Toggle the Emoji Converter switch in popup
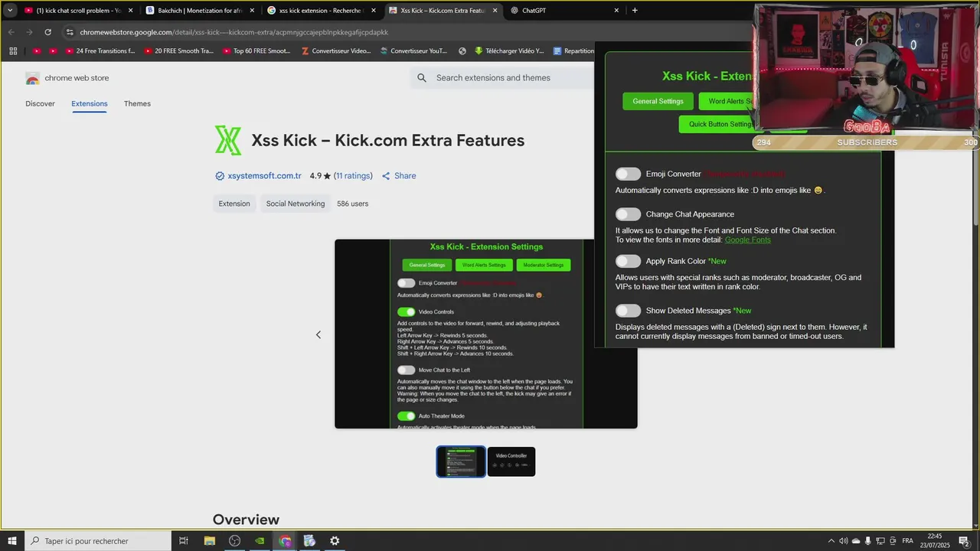 (x=628, y=174)
